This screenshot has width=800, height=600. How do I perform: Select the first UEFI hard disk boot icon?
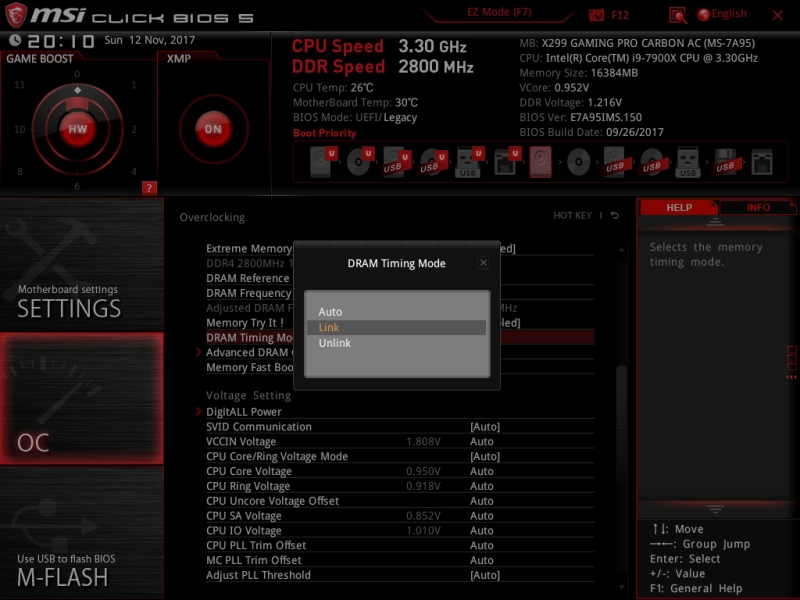[323, 162]
